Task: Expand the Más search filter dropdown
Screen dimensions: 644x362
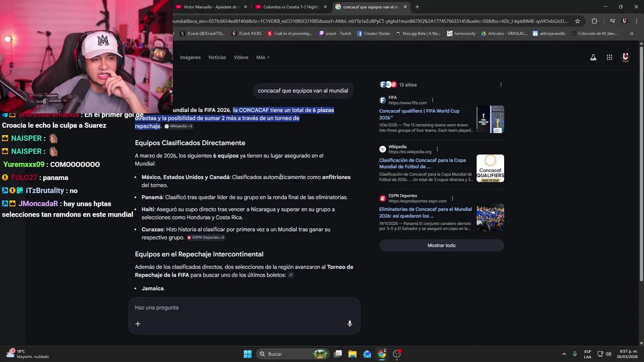Action: 263,57
